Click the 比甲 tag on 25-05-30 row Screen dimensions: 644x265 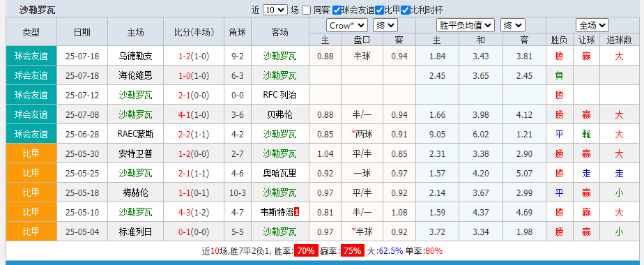31,153
